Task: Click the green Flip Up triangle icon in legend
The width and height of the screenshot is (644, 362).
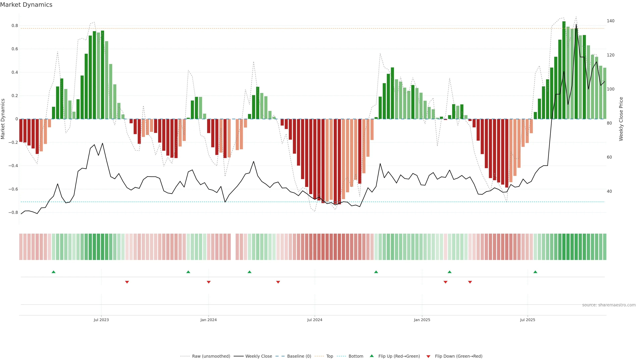Action: (x=372, y=356)
